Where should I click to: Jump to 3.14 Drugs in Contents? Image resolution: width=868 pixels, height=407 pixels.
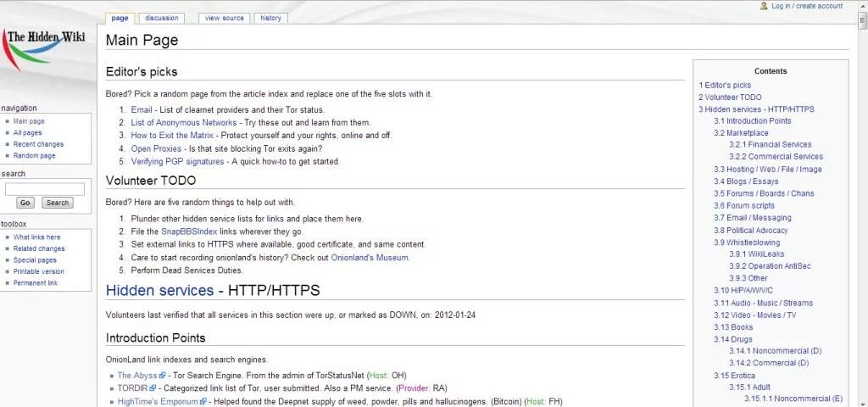point(733,339)
